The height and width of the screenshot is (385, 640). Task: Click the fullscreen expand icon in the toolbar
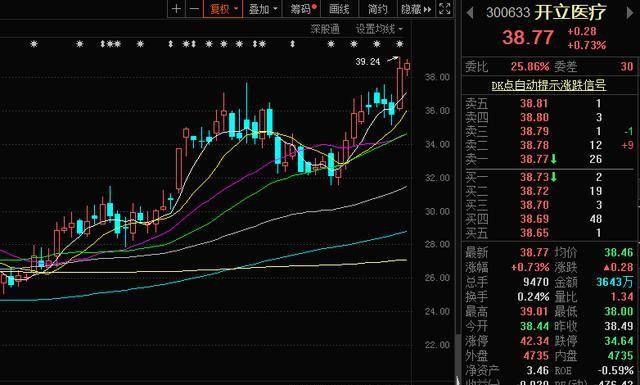[x=444, y=9]
